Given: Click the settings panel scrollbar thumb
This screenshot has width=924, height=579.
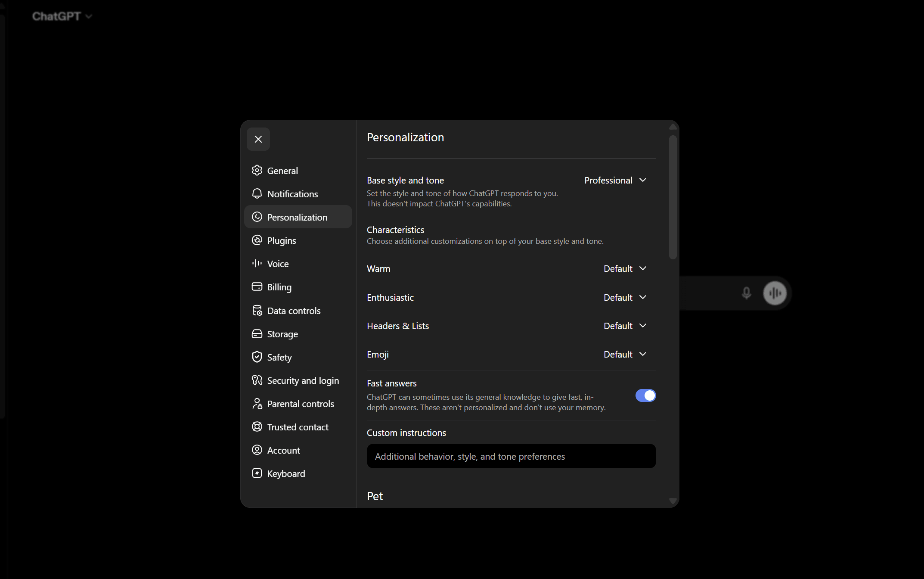Looking at the screenshot, I should [x=673, y=197].
